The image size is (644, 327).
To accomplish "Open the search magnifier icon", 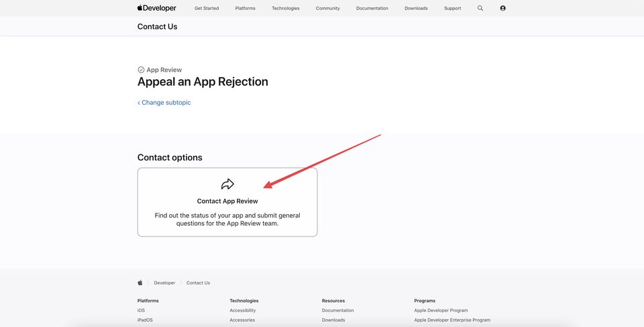I will 480,8.
